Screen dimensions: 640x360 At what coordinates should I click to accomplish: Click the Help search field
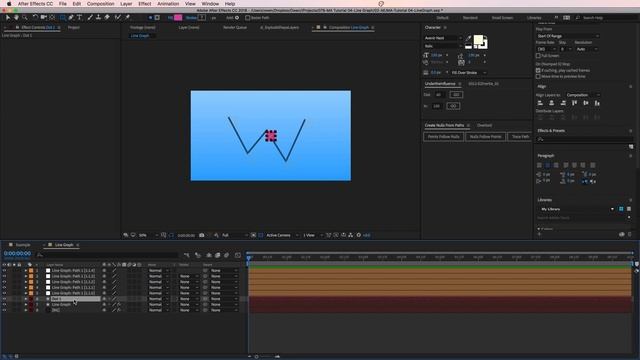607,18
